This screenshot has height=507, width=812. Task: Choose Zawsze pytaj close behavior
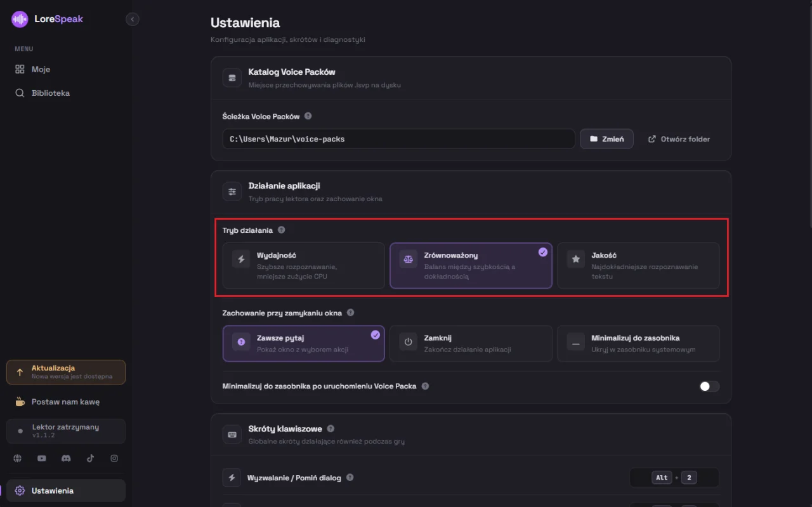coord(303,343)
